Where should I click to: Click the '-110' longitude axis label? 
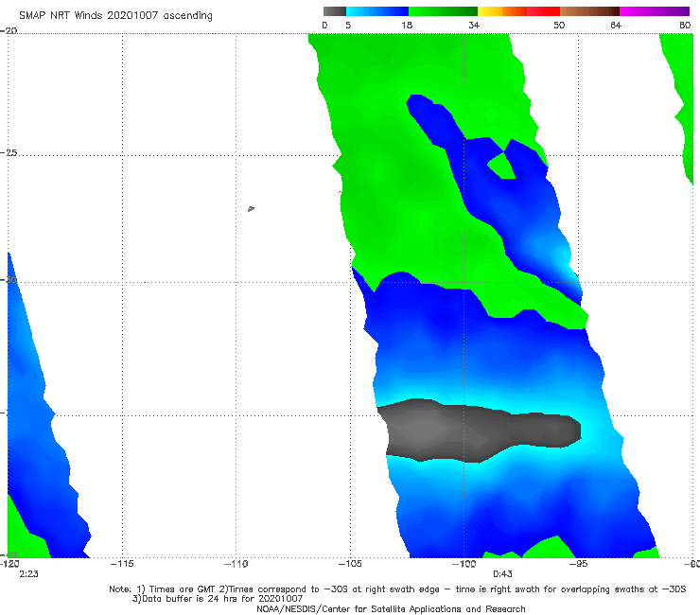236,564
